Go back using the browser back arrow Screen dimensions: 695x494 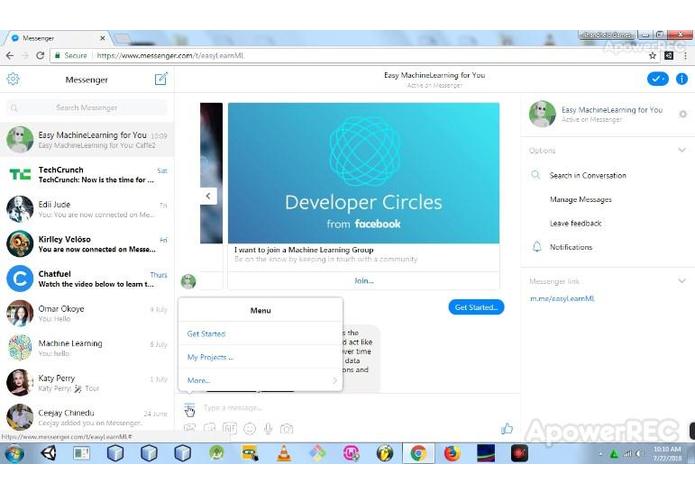pos(10,55)
